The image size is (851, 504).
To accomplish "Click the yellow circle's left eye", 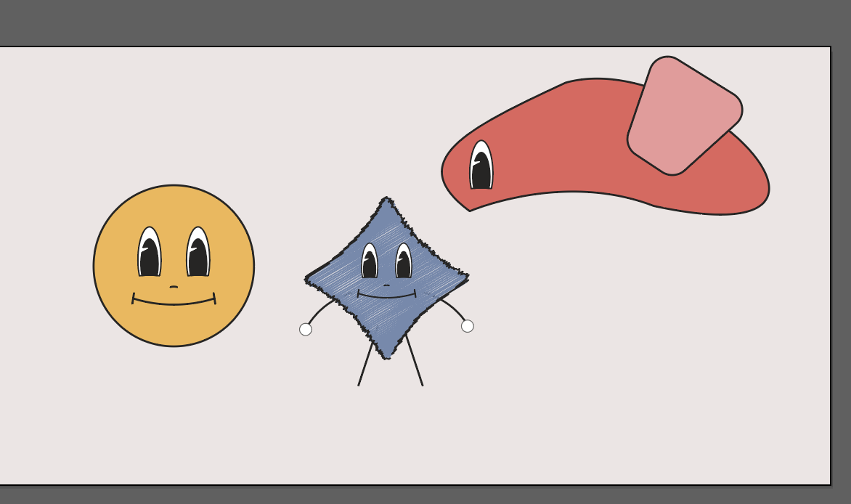I will coord(149,254).
